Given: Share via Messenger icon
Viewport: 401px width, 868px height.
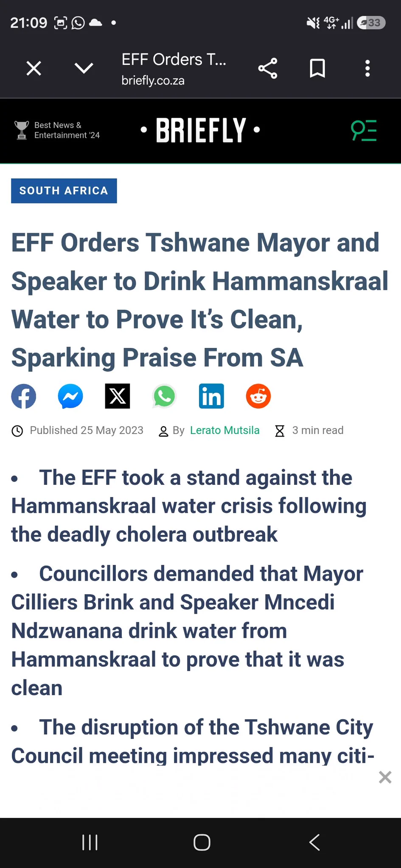Looking at the screenshot, I should 70,396.
